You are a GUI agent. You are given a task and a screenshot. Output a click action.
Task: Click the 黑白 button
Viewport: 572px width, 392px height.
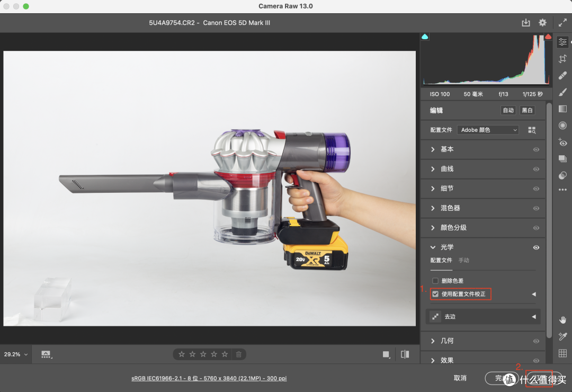(527, 110)
